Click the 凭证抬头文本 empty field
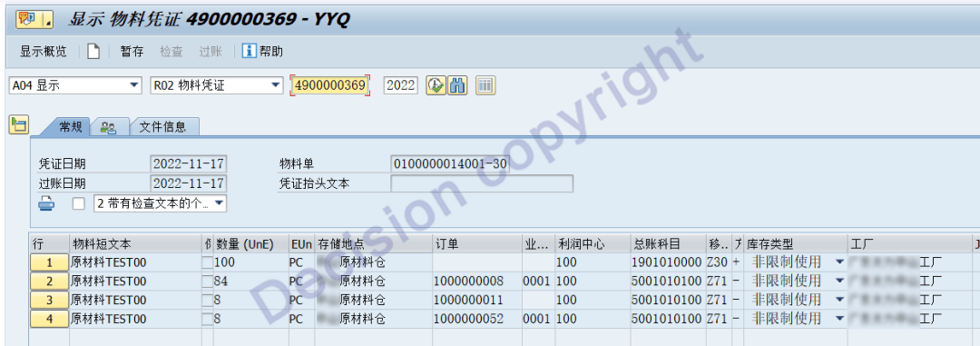Screen dimensions: 980x346 [x=481, y=183]
